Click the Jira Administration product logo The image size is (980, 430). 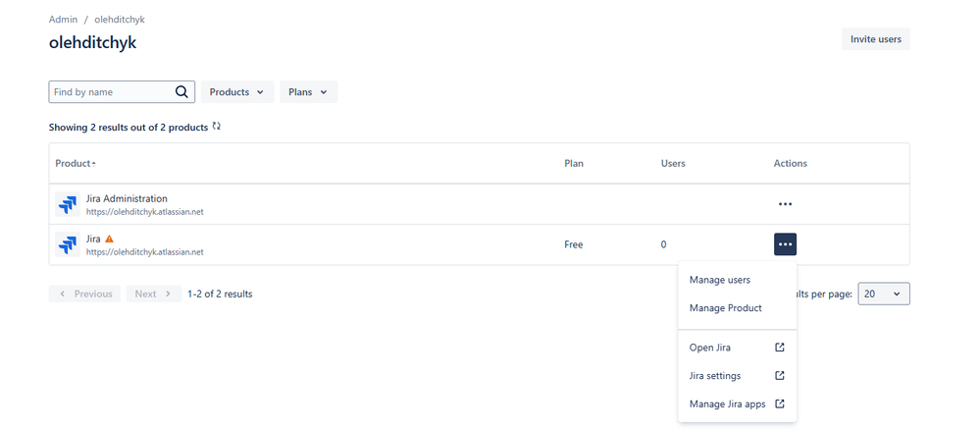68,204
